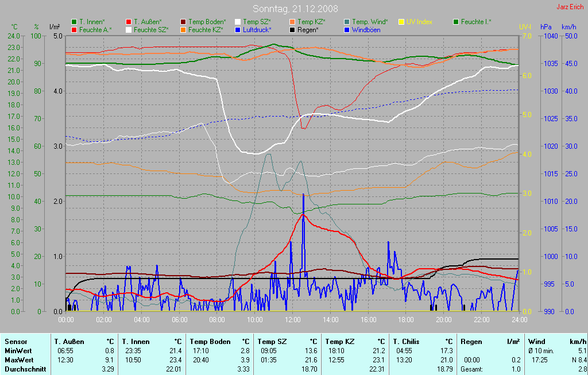This screenshot has height=375, width=588.
Task: Click the Temp SZ column header in the table
Action: (x=272, y=342)
